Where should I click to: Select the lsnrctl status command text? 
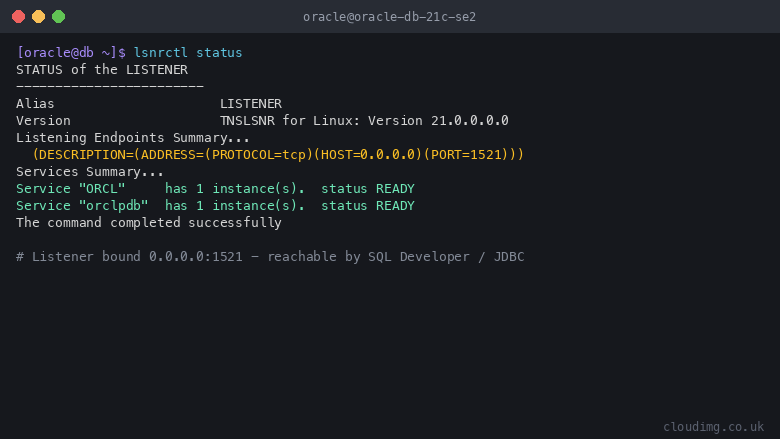[x=188, y=53]
